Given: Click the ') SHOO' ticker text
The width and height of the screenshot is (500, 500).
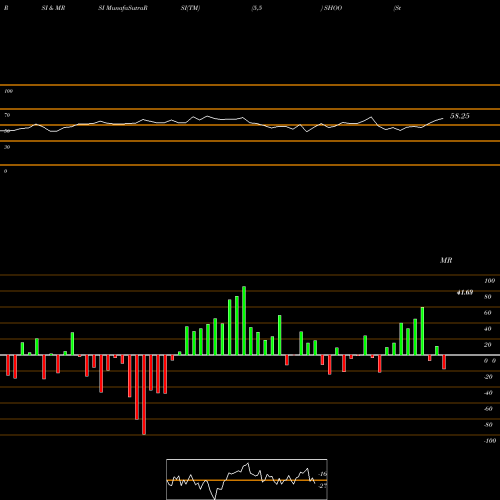Looking at the screenshot, I should click(x=331, y=8).
